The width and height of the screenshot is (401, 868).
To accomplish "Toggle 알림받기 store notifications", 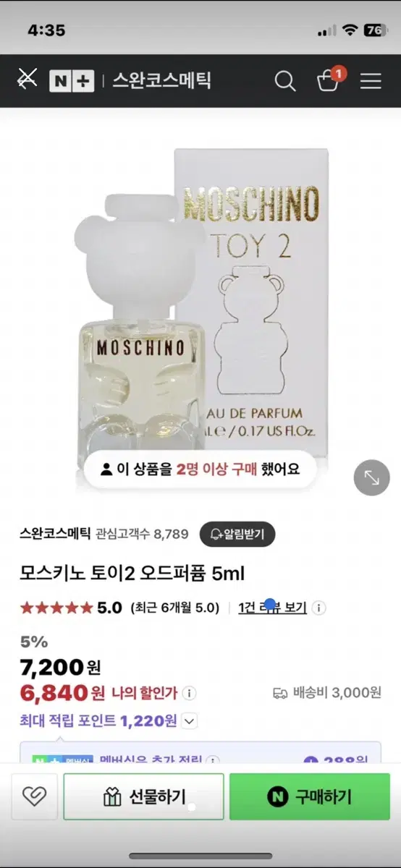I will 237,535.
